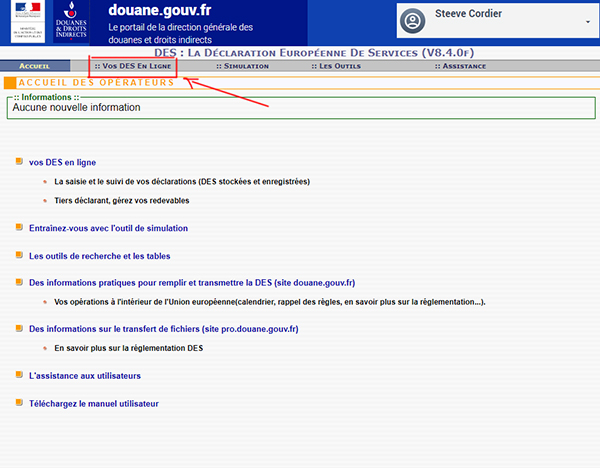Open the douane.gouv.fr site title
Screen dimensions: 600x468
click(x=160, y=10)
